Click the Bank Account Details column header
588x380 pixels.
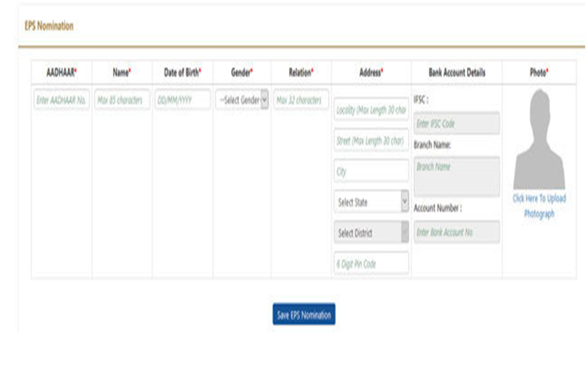[x=457, y=72]
